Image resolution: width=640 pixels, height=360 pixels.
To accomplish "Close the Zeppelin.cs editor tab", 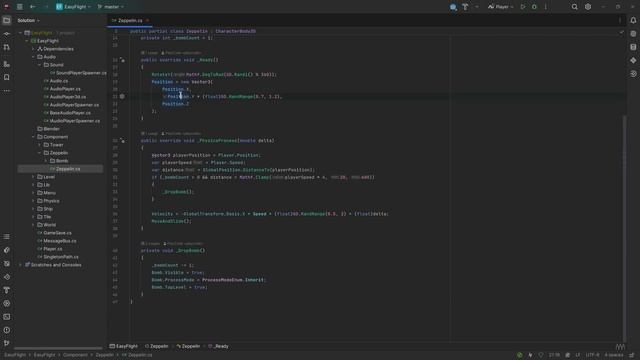I will (x=147, y=20).
